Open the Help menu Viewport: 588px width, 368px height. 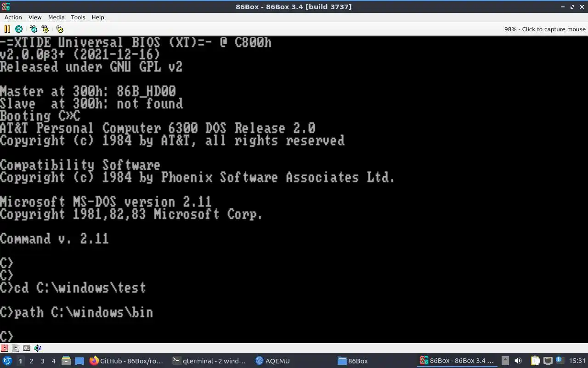pos(98,17)
